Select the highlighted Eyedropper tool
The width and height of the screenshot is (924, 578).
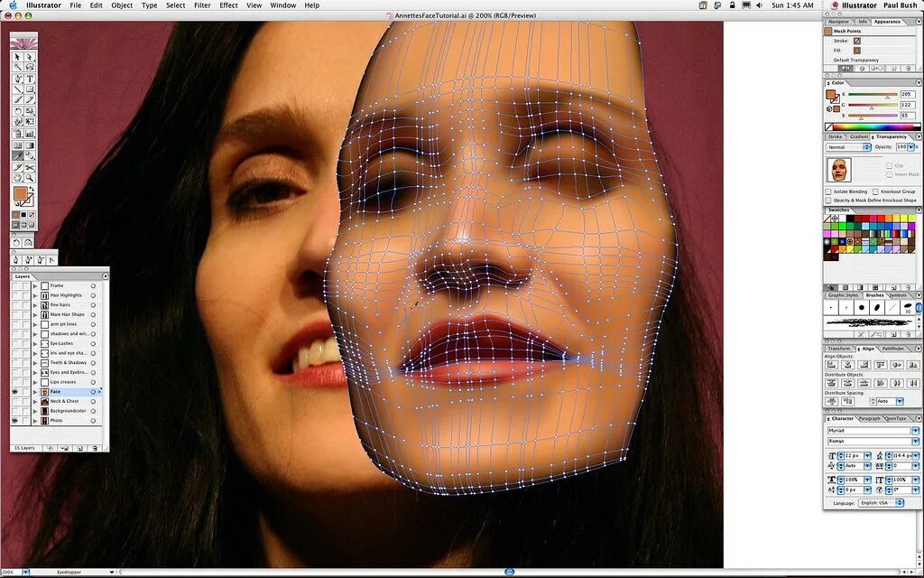coord(18,155)
